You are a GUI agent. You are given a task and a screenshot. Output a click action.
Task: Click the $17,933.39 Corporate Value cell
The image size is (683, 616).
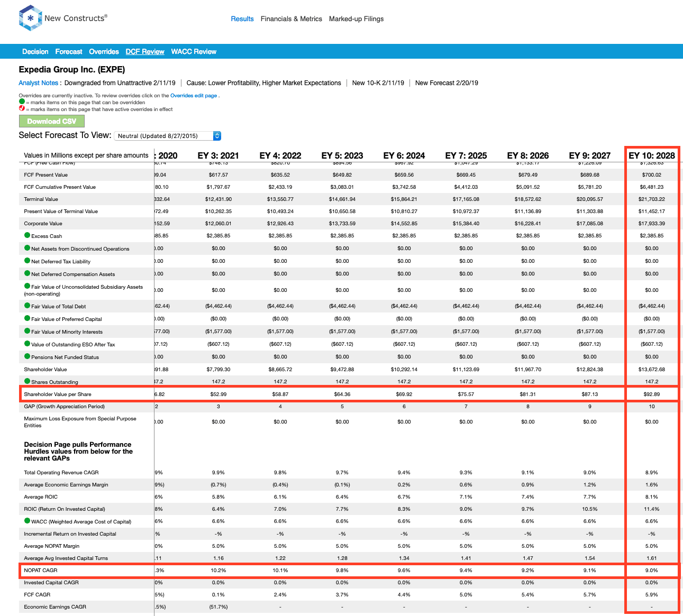tap(652, 223)
